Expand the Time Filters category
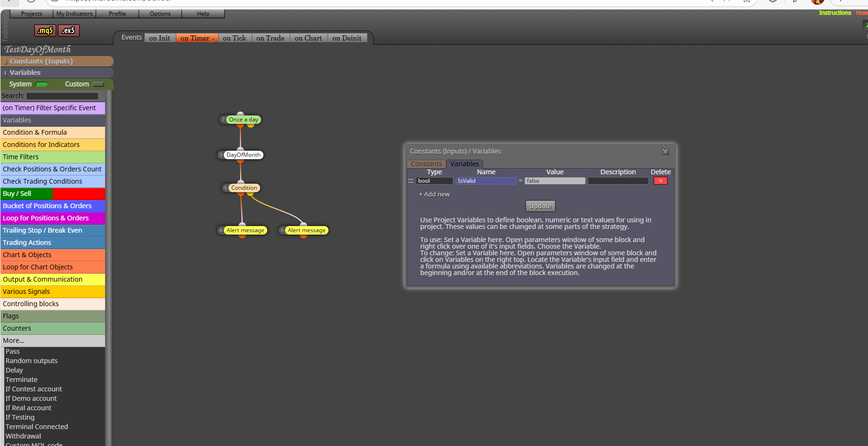Screen dimensions: 868x446 coord(53,157)
